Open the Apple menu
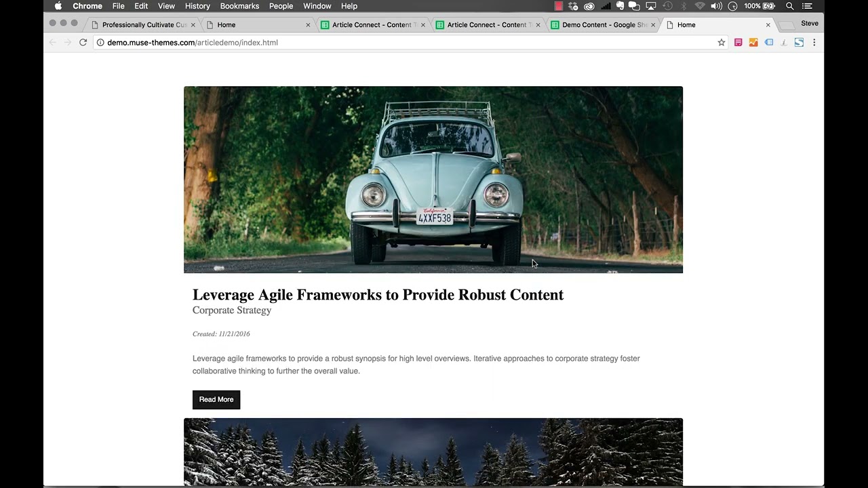868x488 pixels. coord(58,6)
